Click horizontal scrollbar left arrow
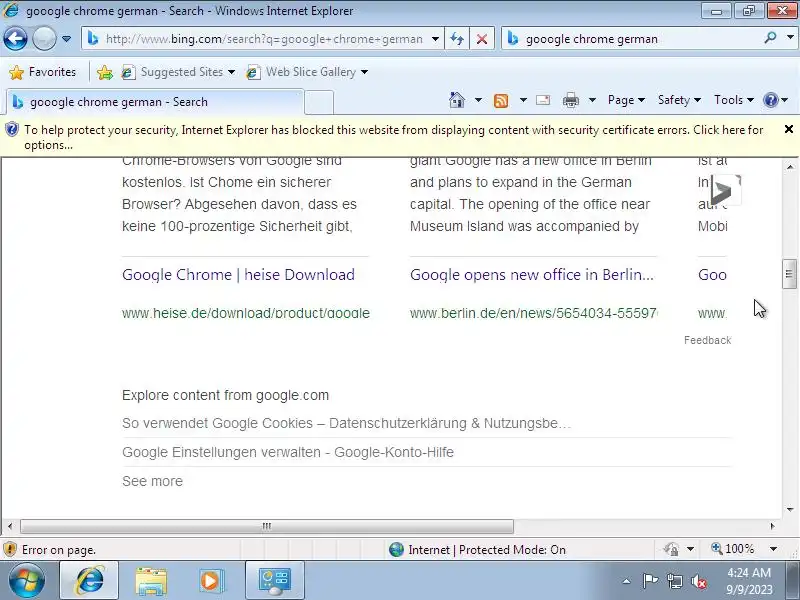This screenshot has width=800, height=600. tap(10, 526)
